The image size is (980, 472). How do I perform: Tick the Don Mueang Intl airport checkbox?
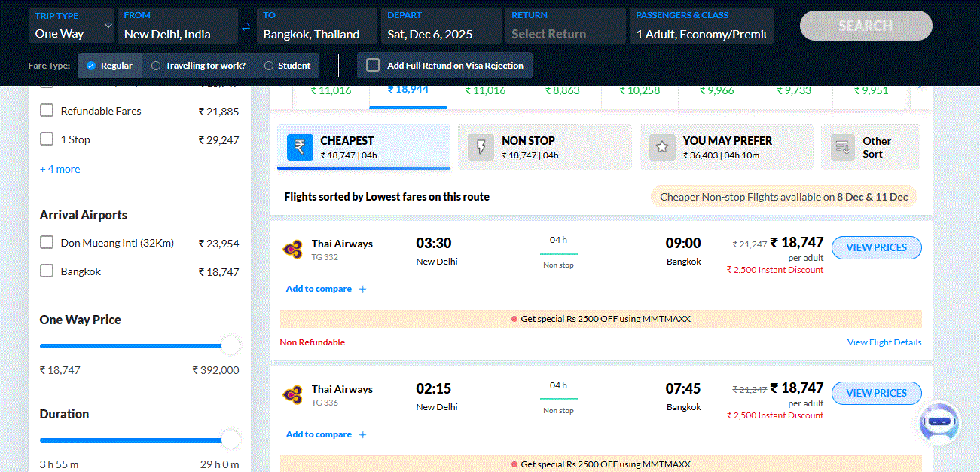47,243
